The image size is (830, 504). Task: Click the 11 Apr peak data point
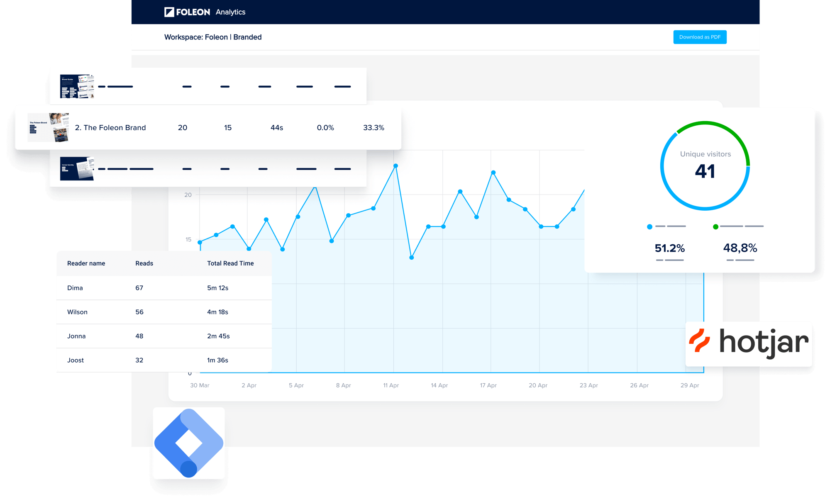pos(395,166)
